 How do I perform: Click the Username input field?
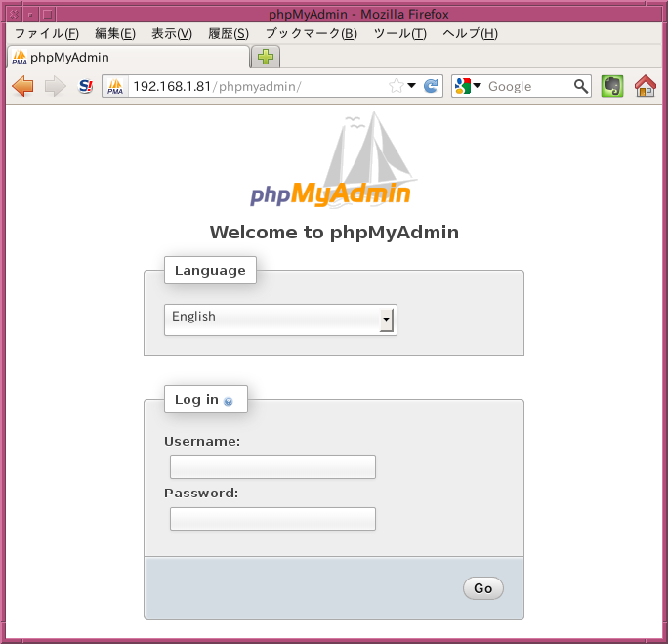point(272,467)
